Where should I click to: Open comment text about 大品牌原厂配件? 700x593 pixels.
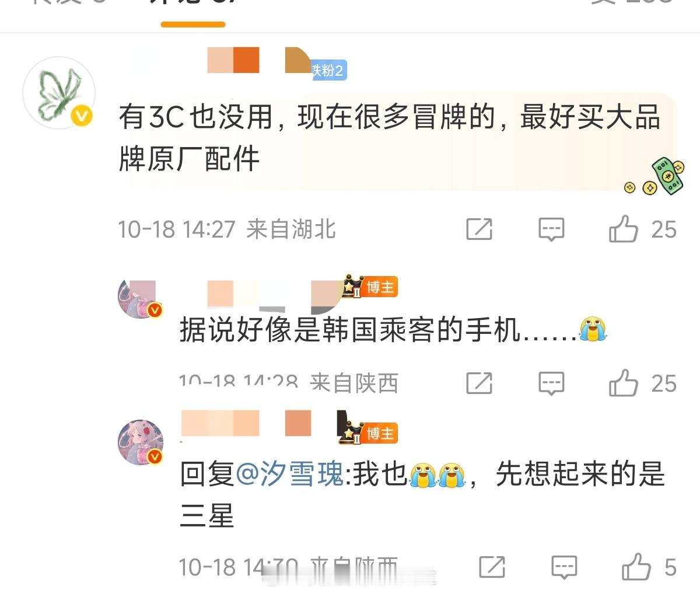(390, 138)
